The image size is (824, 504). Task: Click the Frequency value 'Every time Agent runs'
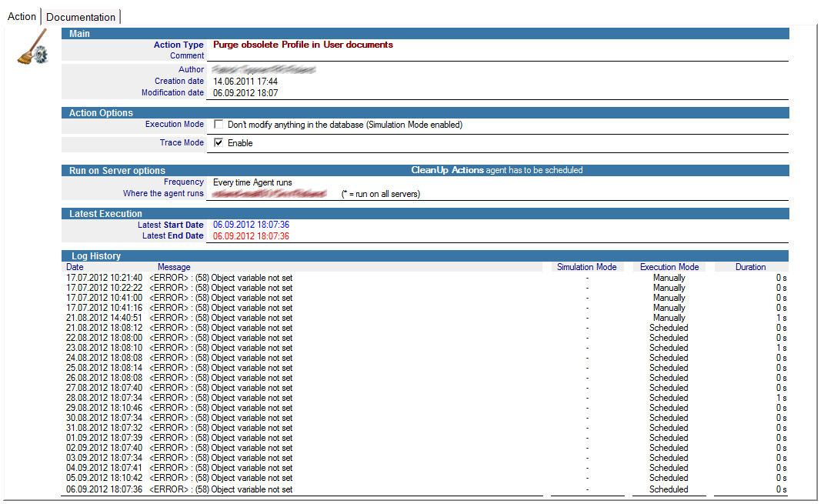point(252,182)
